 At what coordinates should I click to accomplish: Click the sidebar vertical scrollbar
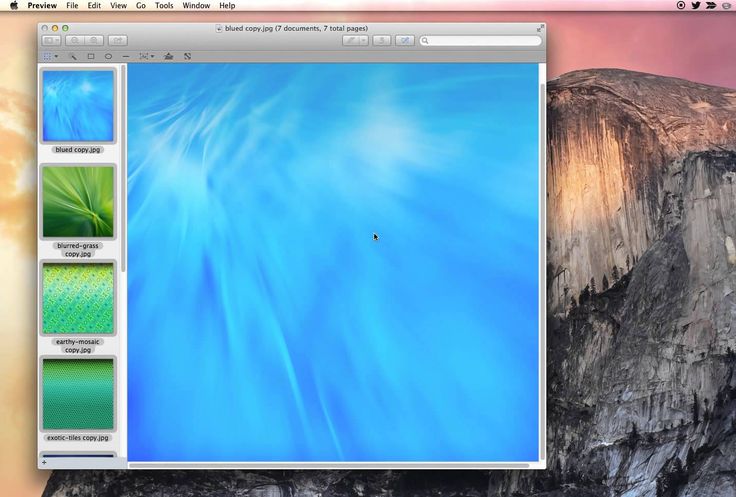click(x=123, y=168)
